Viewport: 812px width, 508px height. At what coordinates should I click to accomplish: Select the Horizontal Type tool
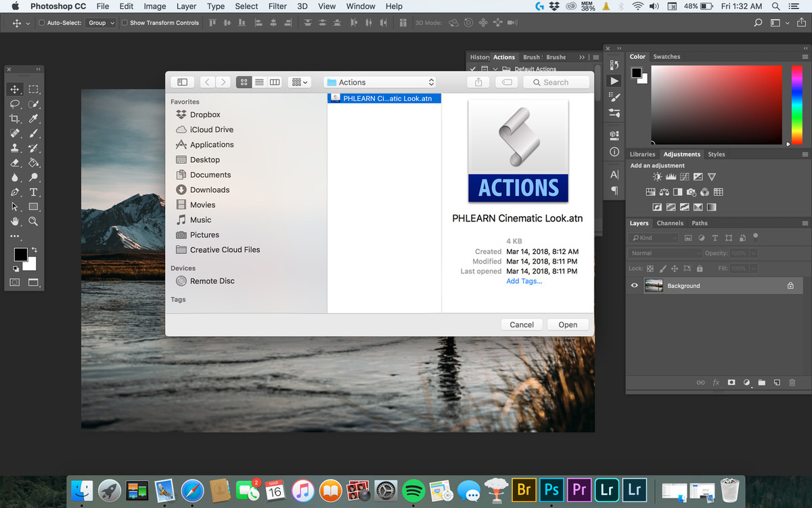(x=34, y=192)
